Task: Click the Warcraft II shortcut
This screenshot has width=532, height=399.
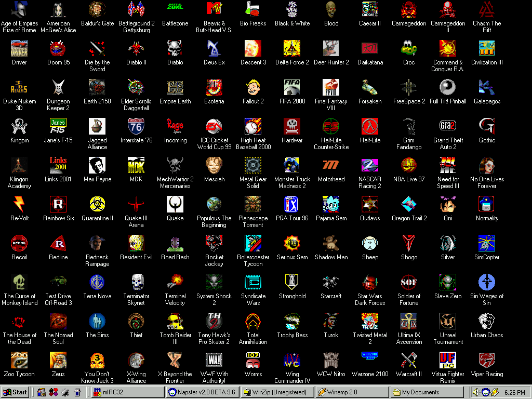Action: 409,361
